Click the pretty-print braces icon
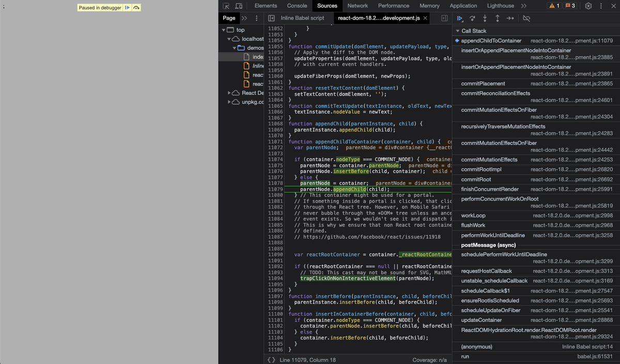Image resolution: width=620 pixels, height=364 pixels. 271,360
